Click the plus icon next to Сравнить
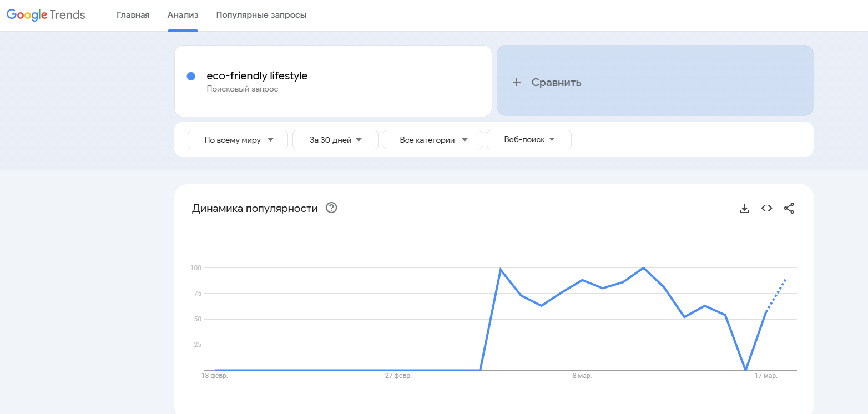Image resolution: width=868 pixels, height=414 pixels. click(x=517, y=82)
